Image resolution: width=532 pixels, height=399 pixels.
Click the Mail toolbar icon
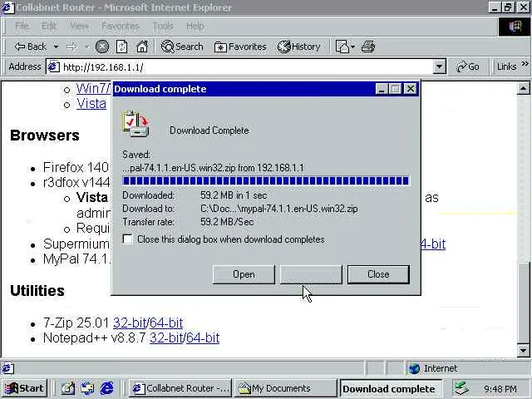click(342, 47)
